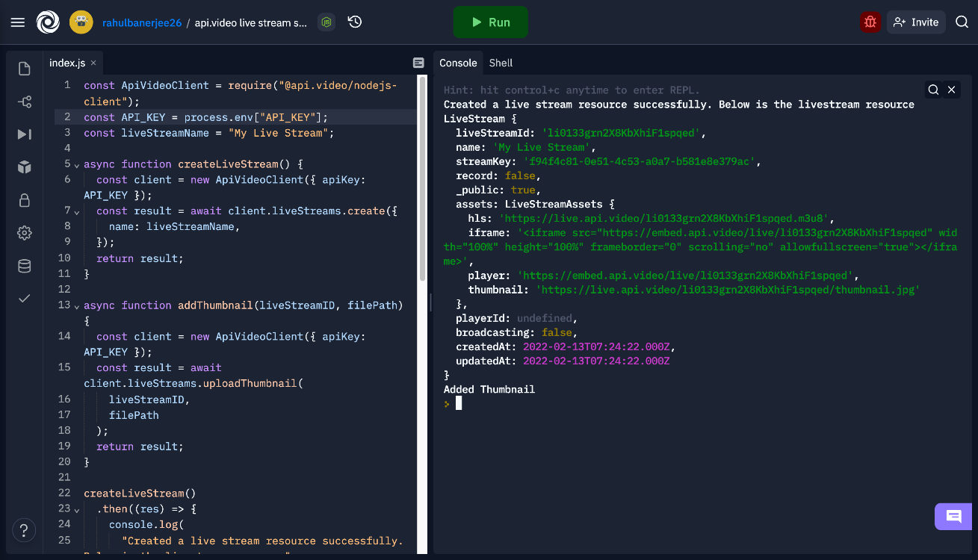Collapse the liveStreams.create fold arrow at line 7
978x560 pixels.
pyautogui.click(x=76, y=211)
